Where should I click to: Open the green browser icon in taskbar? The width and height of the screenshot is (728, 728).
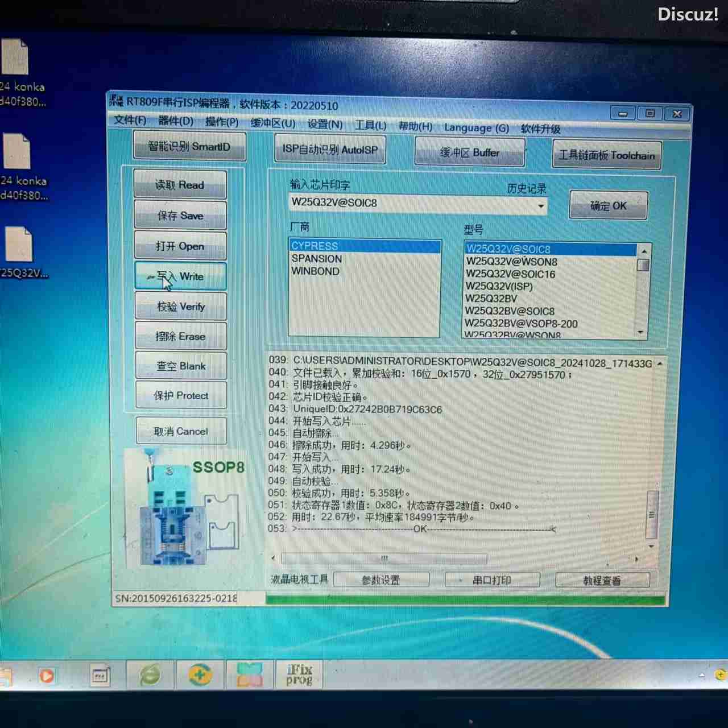(x=150, y=675)
